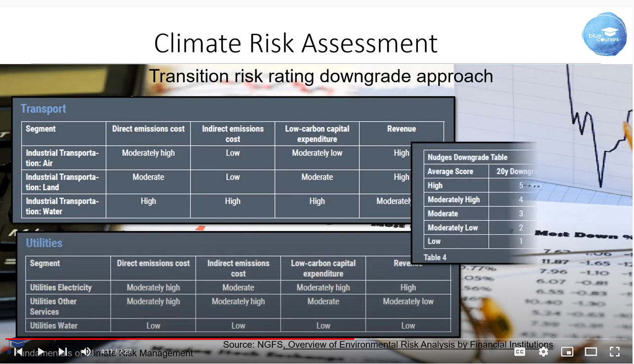Select "Moderately High" row in Nudges table
The height and width of the screenshot is (364, 634).
click(480, 200)
